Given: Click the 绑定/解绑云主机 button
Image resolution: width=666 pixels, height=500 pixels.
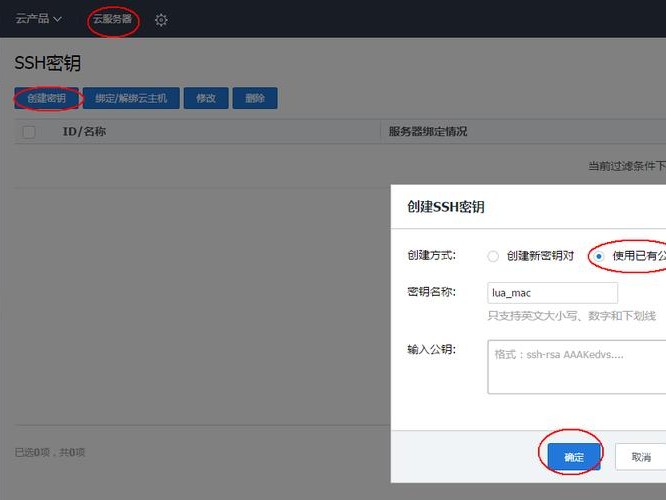Looking at the screenshot, I should click(131, 98).
